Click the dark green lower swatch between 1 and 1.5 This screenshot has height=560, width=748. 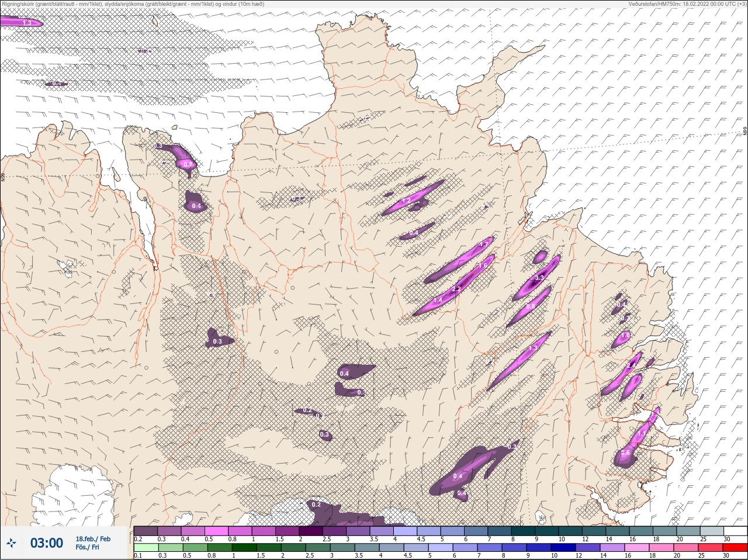[x=244, y=547]
